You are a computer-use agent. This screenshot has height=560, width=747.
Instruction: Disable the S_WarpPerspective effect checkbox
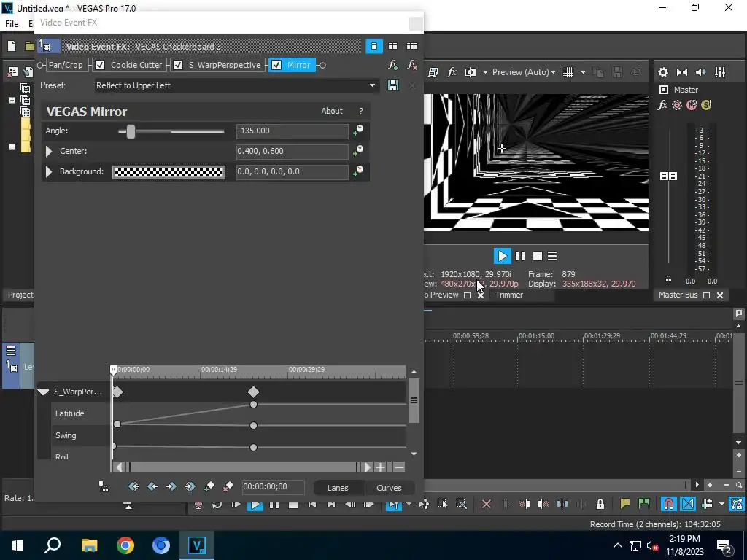click(178, 65)
